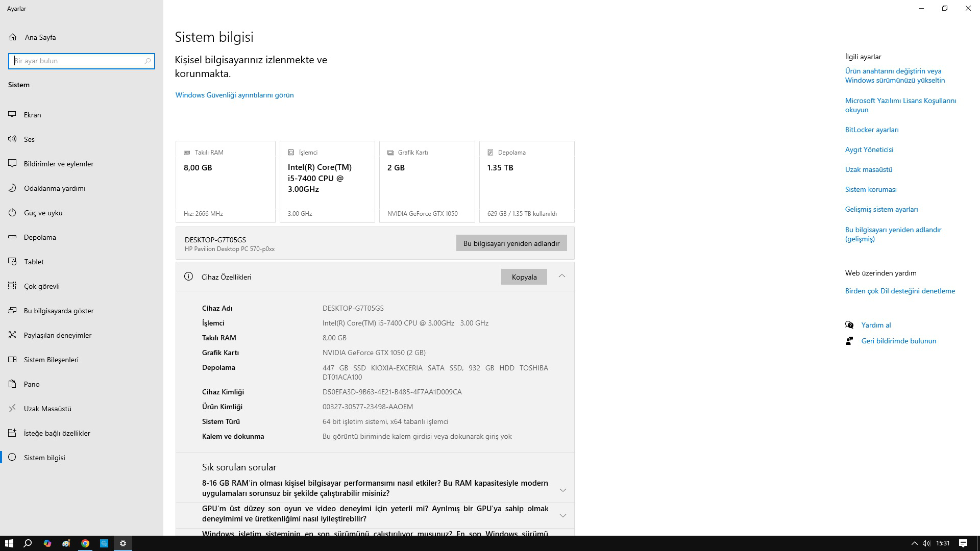Open Birden çok Dil desteğini denetleme link

(x=899, y=291)
